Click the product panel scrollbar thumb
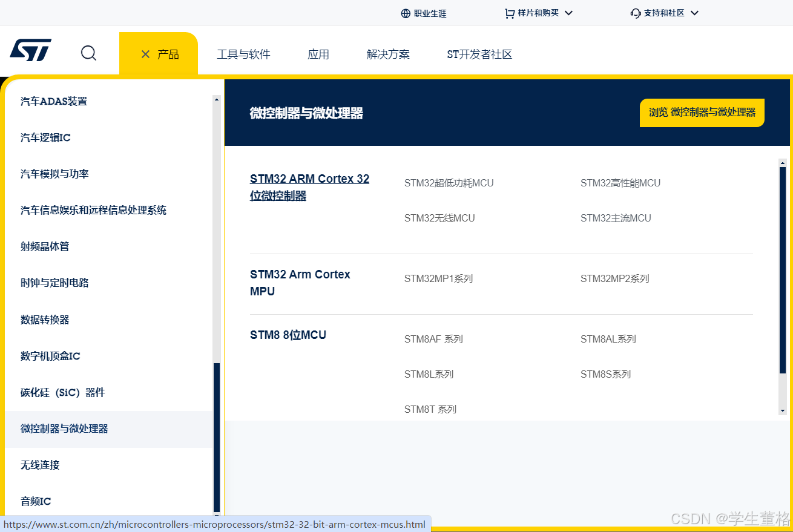The height and width of the screenshot is (532, 793). click(782, 269)
